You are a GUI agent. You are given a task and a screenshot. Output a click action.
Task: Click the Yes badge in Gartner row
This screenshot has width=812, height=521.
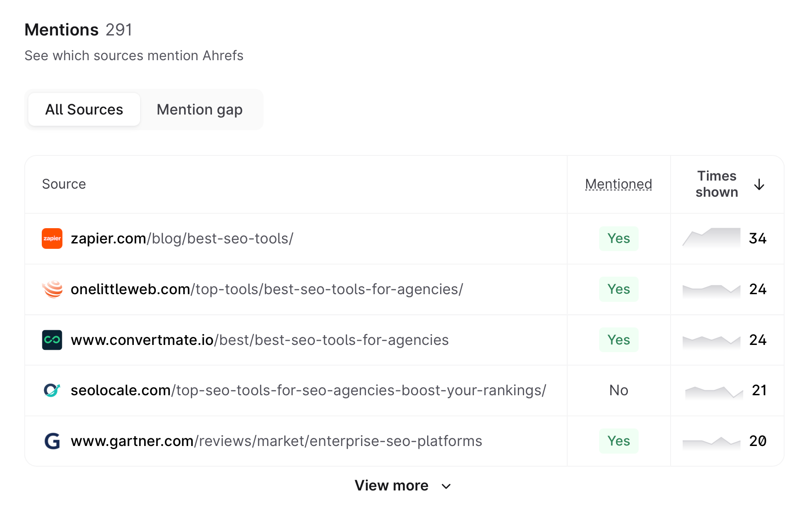[618, 441]
